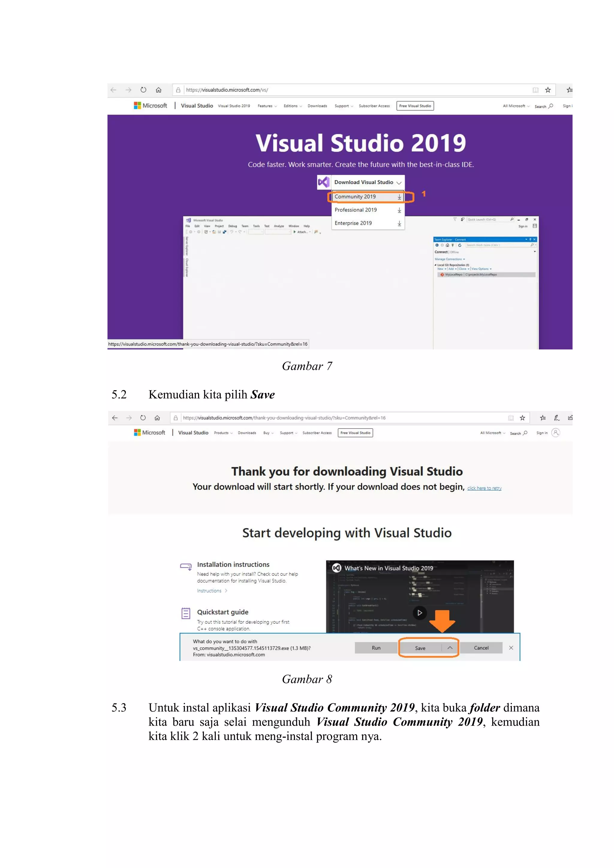The width and height of the screenshot is (614, 868).
Task: Click the Visual Studio logo beside Download button
Action: click(x=323, y=182)
